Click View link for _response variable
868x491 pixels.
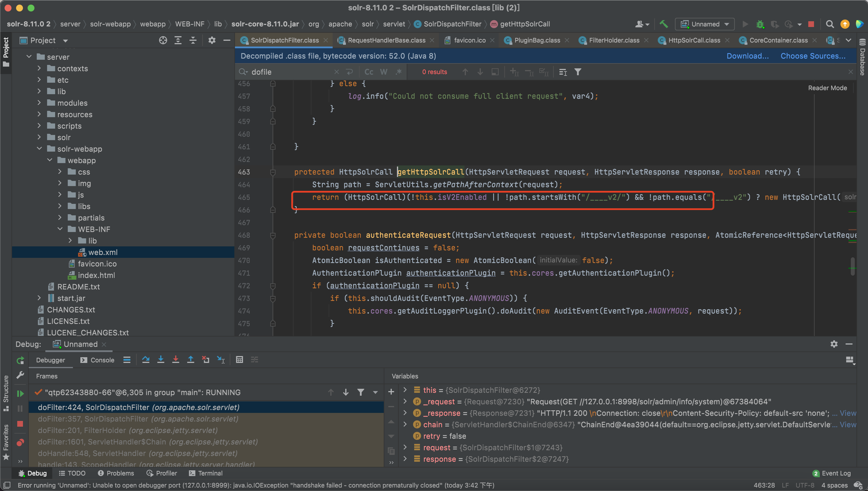[847, 413]
